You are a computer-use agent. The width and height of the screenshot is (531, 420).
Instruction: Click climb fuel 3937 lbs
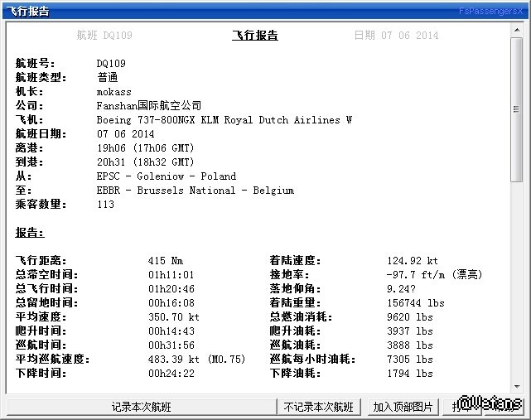pyautogui.click(x=410, y=331)
